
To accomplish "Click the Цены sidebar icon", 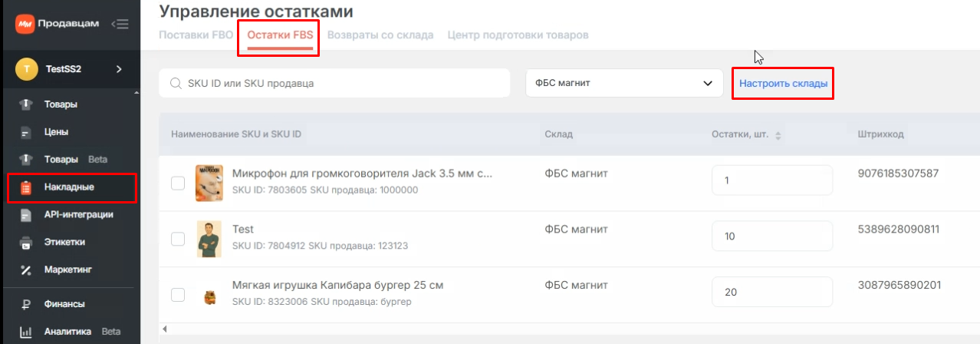I will pyautogui.click(x=25, y=132).
